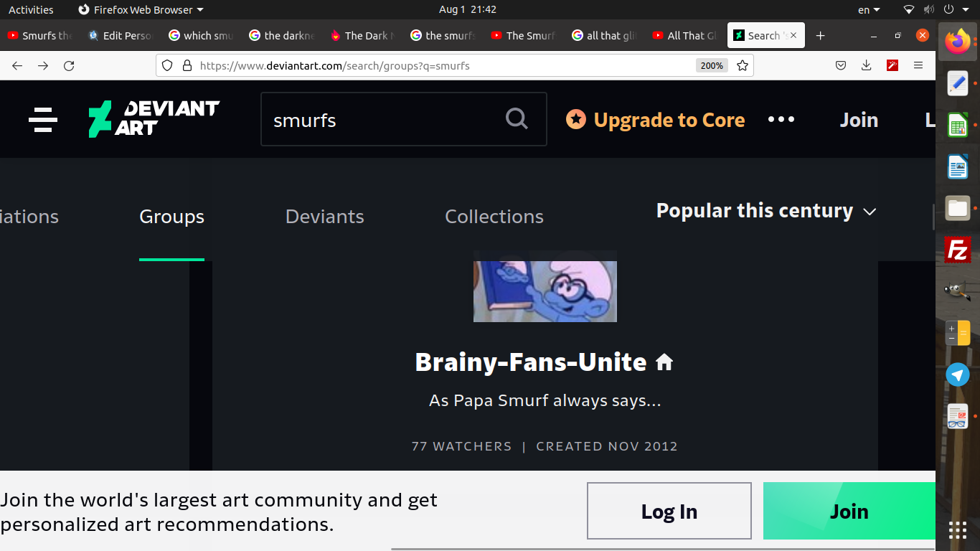The image size is (980, 551).
Task: Open a new browser tab
Action: point(821,35)
